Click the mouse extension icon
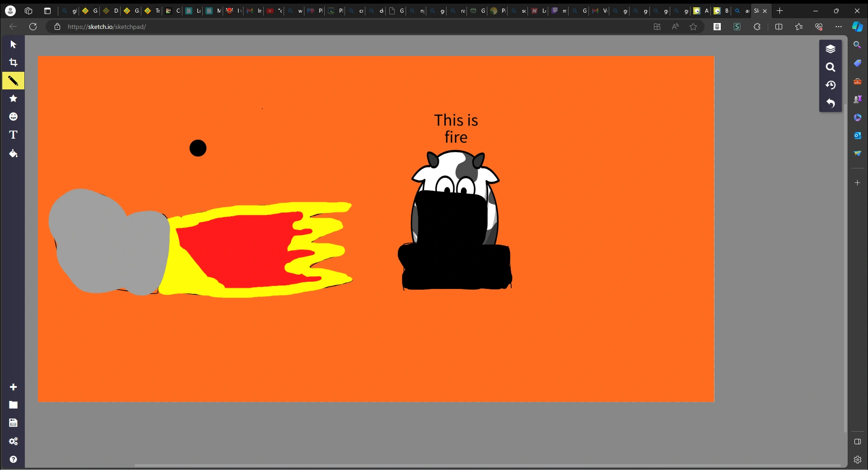The image size is (868, 470). point(717,27)
